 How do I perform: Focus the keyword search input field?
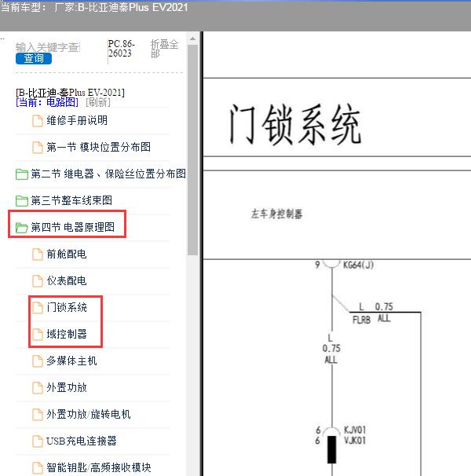click(x=48, y=47)
